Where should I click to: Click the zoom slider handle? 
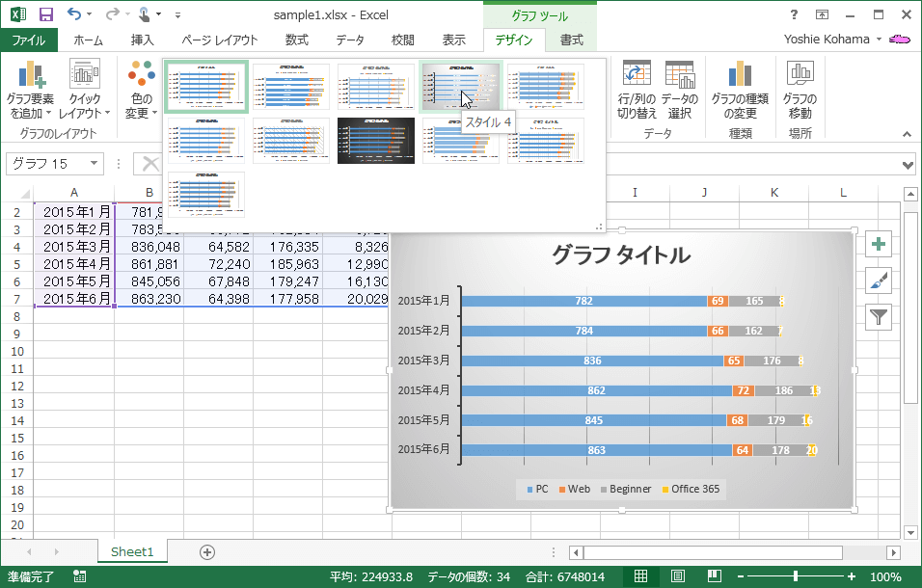pyautogui.click(x=796, y=576)
